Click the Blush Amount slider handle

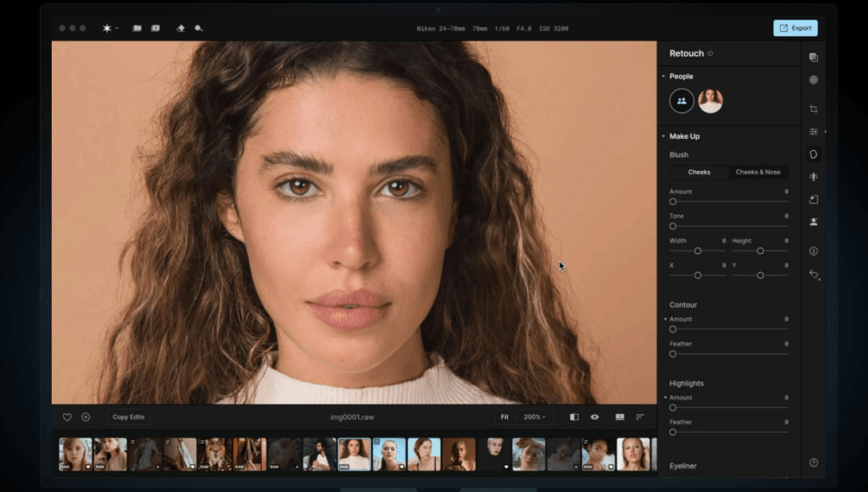tap(672, 202)
